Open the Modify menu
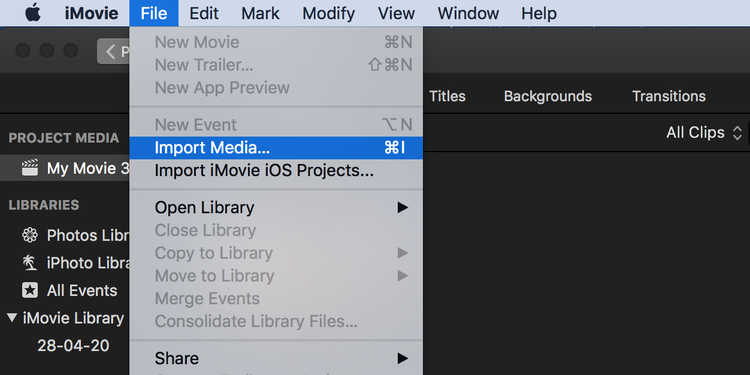 coord(329,13)
